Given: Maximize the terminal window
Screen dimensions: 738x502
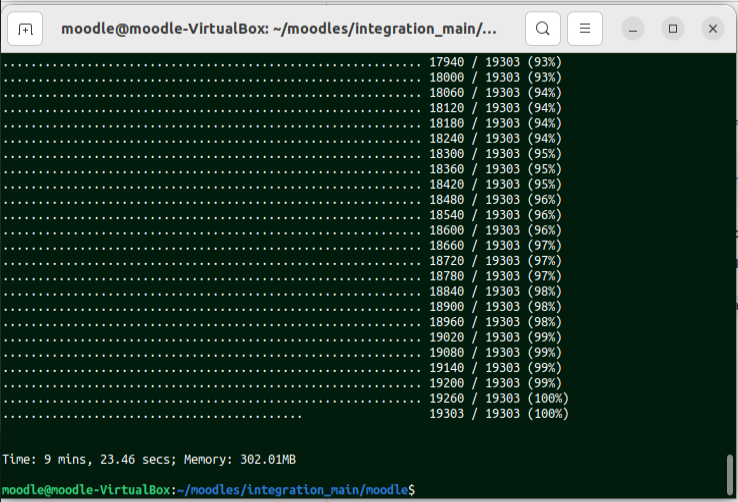Looking at the screenshot, I should click(x=673, y=29).
